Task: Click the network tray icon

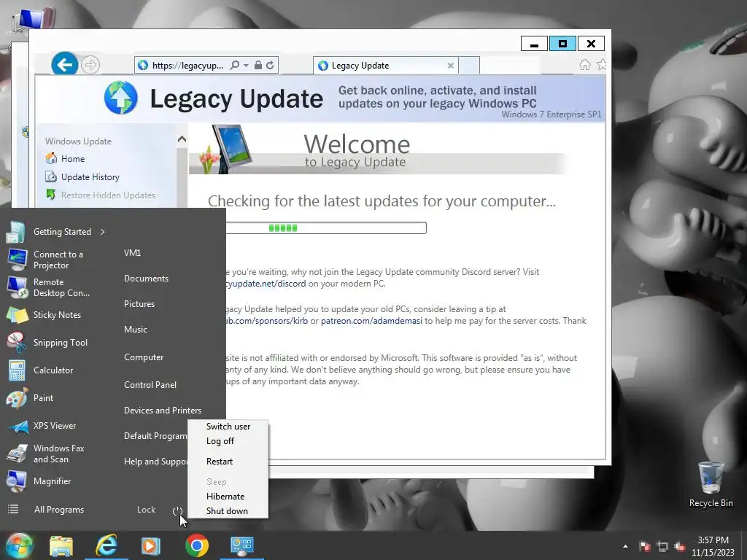Action: pos(662,546)
